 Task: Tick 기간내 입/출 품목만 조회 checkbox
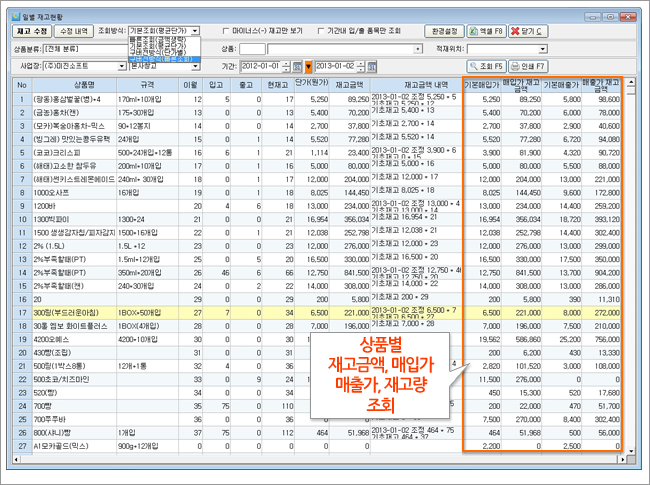(x=320, y=31)
